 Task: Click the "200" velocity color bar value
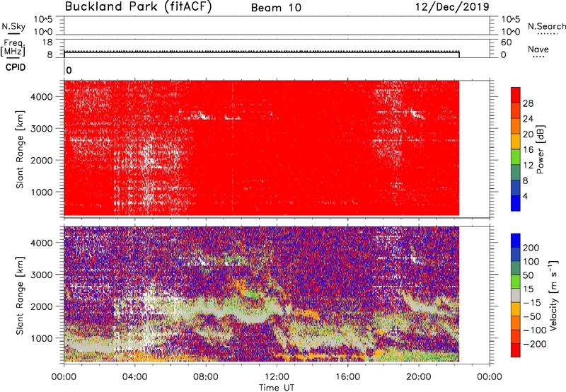point(531,248)
